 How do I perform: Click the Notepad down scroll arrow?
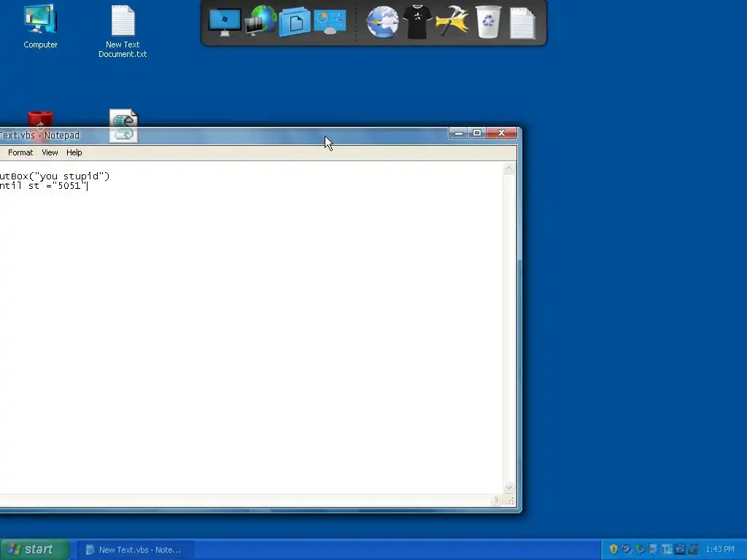(x=508, y=487)
